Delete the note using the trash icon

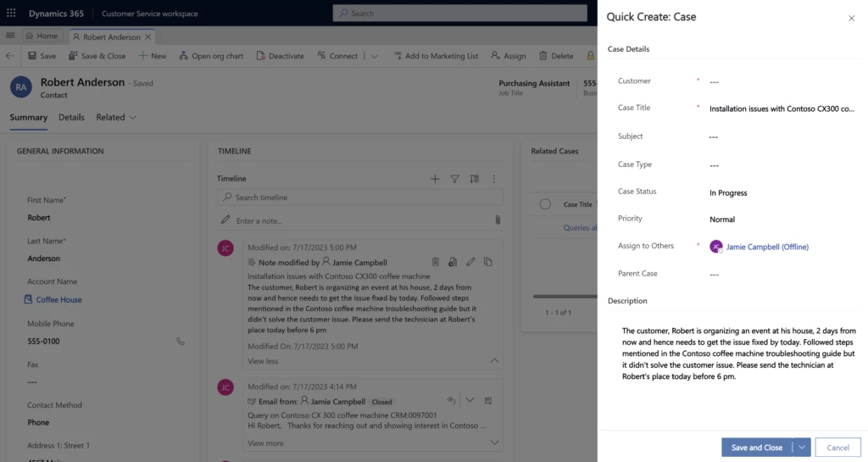point(436,262)
